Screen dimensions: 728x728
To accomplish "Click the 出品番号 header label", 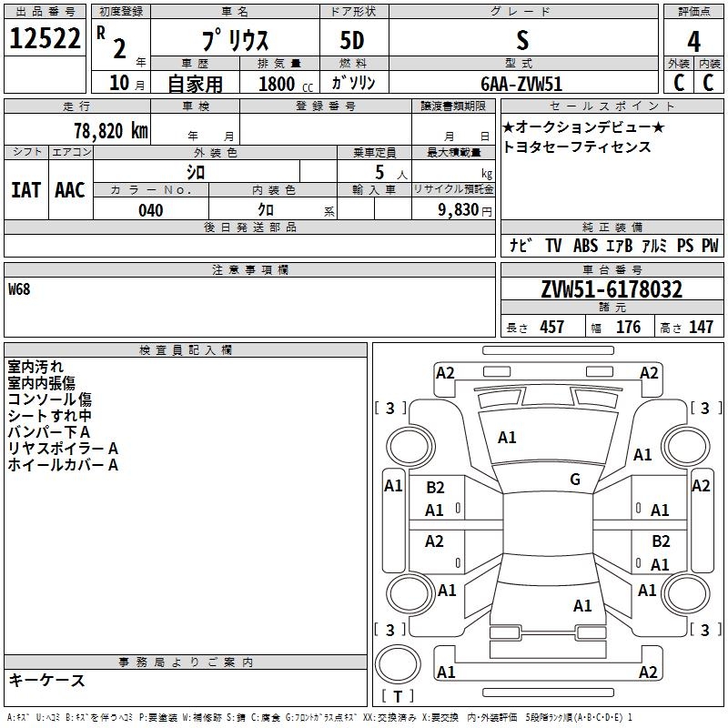I will click(x=45, y=12).
